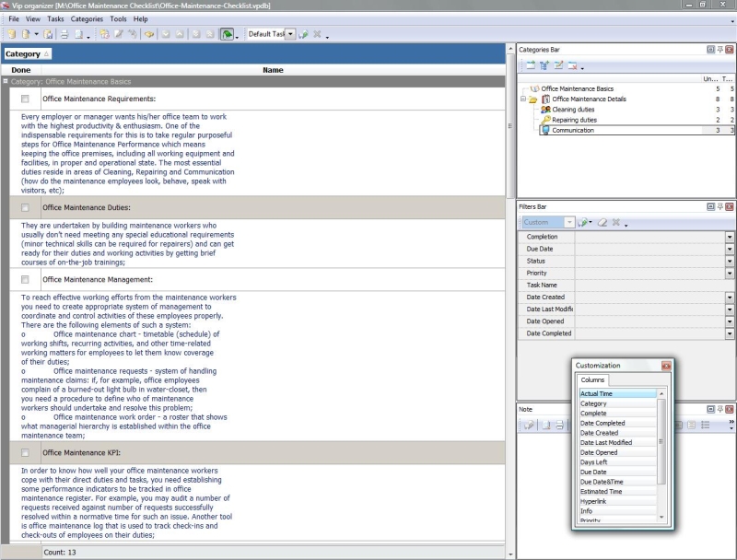Click the eraser icon in Filters Bar
This screenshot has height=560, width=737.
point(602,223)
